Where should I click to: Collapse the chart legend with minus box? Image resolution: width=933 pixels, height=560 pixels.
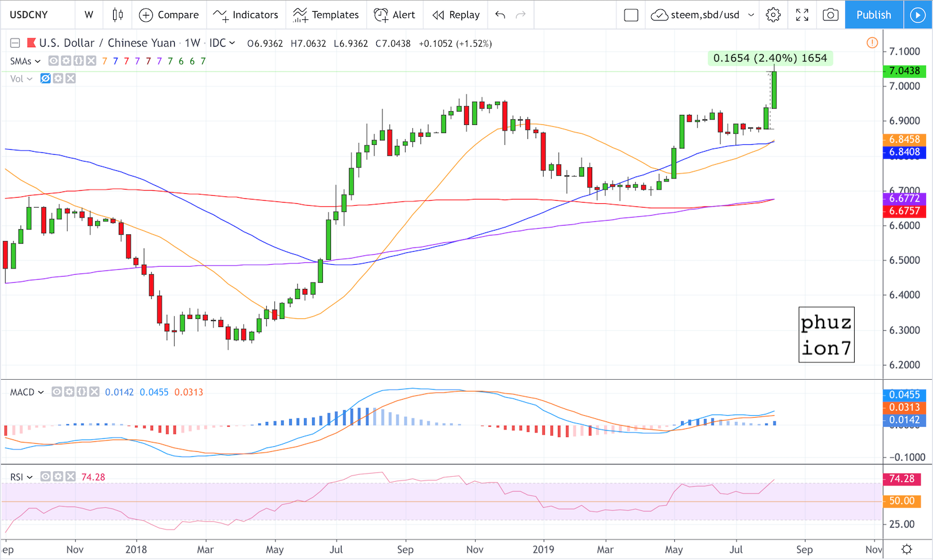[x=15, y=43]
